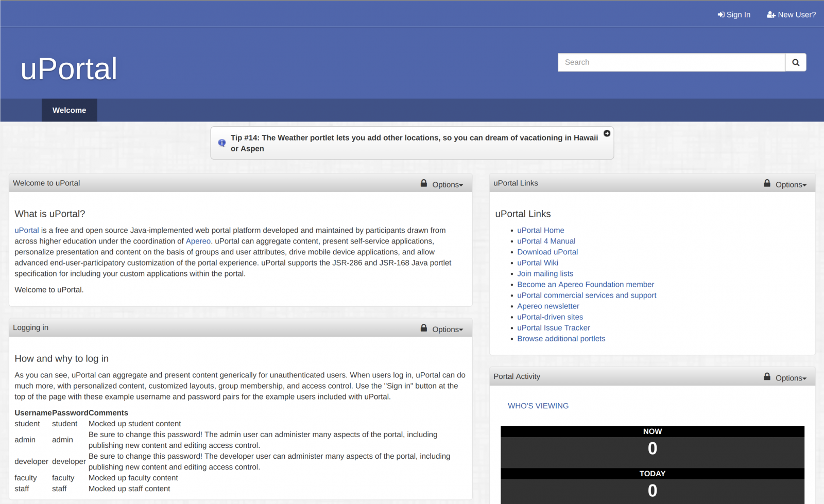Click the lock icon in Portal Activity header

click(767, 377)
